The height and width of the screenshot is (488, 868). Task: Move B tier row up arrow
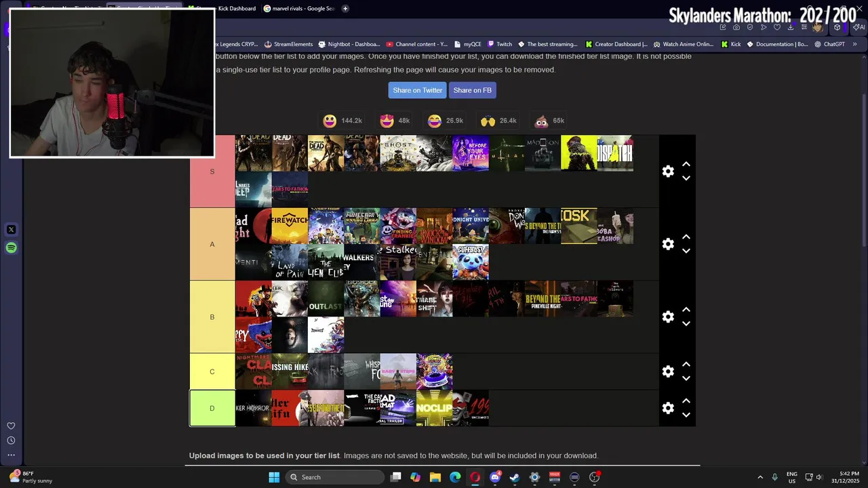(686, 309)
